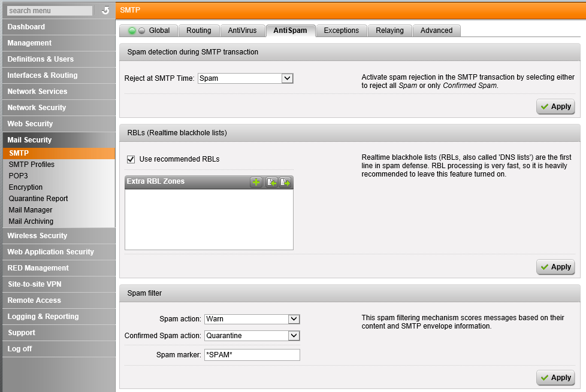Click the import icon in Extra RBL Zones header
This screenshot has width=586, height=392.
(x=271, y=182)
